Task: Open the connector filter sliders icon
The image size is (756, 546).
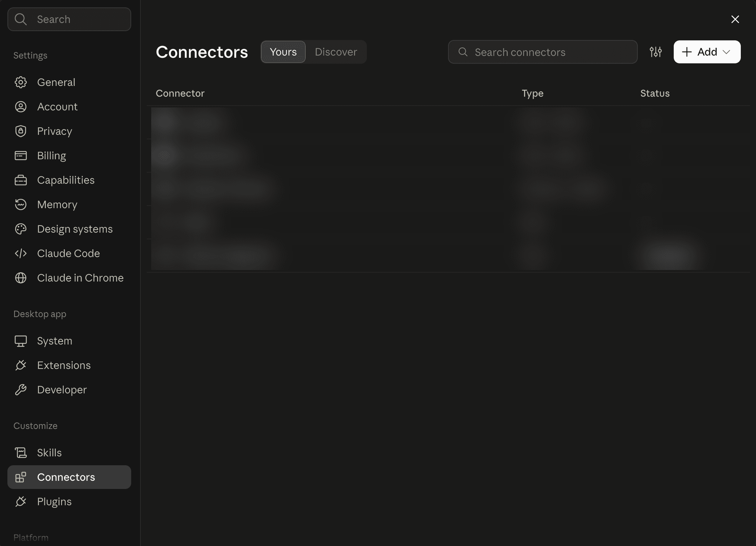Action: (656, 52)
